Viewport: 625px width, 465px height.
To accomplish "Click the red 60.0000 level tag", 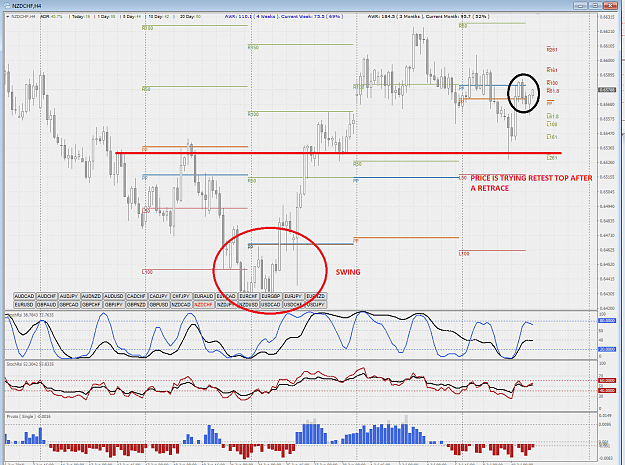I will point(607,381).
